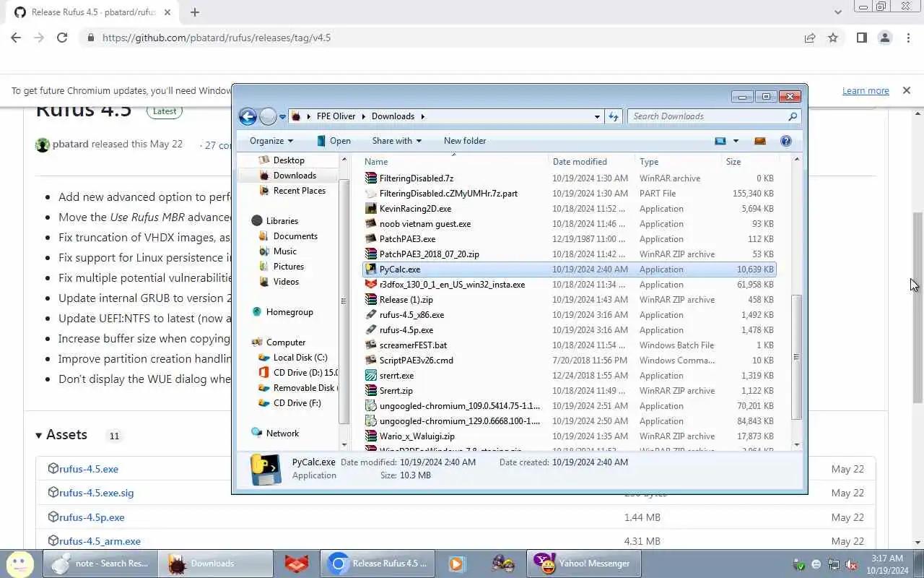924x578 pixels.
Task: Select Removable Disk in sidebar
Action: [x=304, y=388]
